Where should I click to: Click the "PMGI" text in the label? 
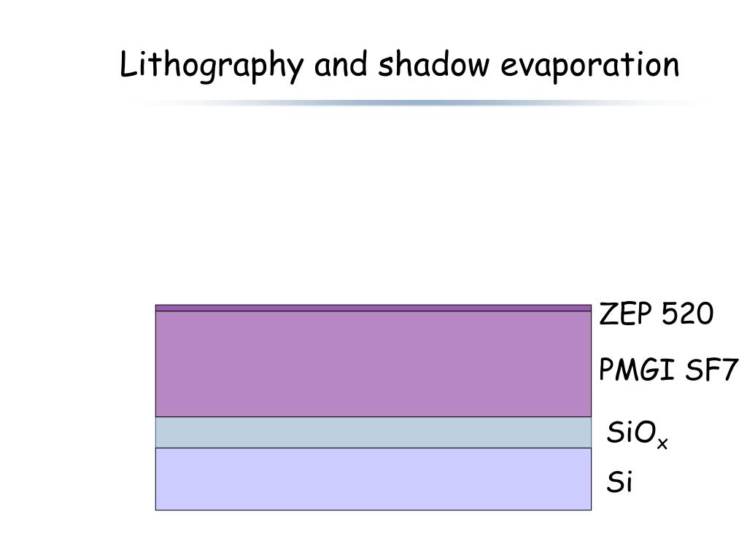[637, 369]
